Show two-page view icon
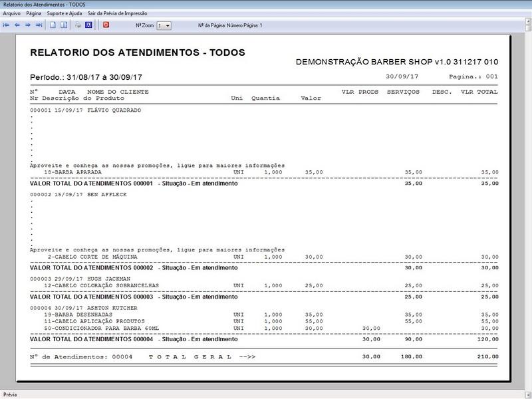 coord(64,25)
